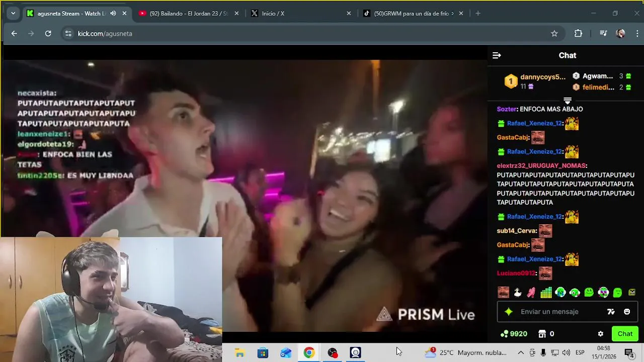Insert the white duck emote
644x362 pixels.
(517, 292)
